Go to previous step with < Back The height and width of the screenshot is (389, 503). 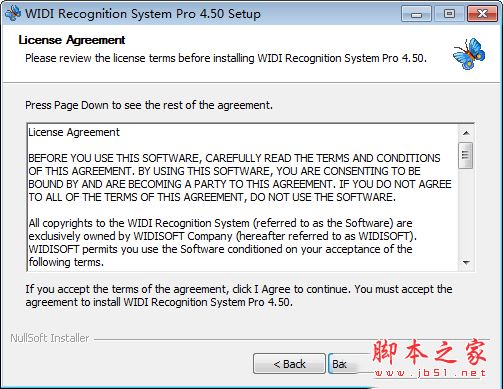pos(289,364)
